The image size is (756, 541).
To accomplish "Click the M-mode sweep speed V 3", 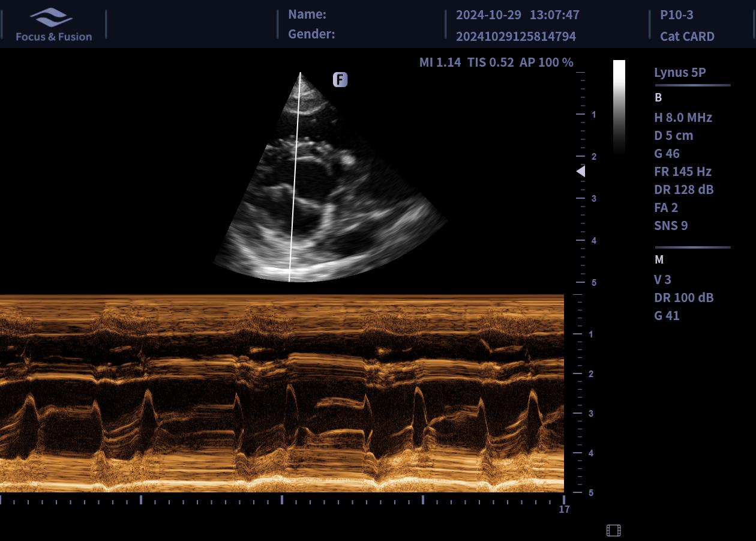I will pos(662,279).
